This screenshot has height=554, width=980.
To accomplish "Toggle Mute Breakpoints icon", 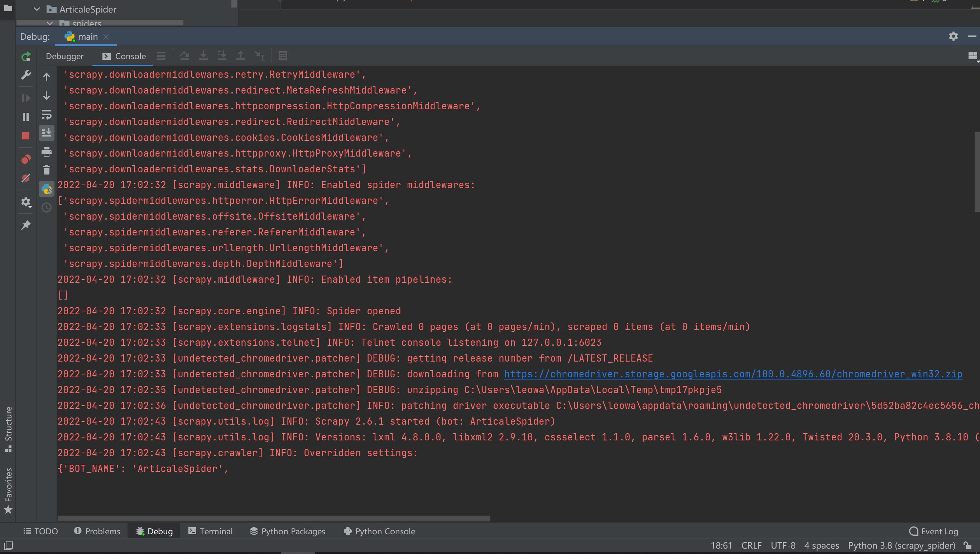I will tap(26, 178).
